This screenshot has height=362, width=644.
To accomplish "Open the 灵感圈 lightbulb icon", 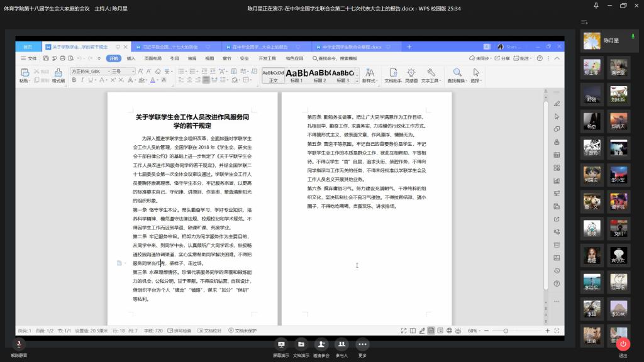I will [x=411, y=73].
